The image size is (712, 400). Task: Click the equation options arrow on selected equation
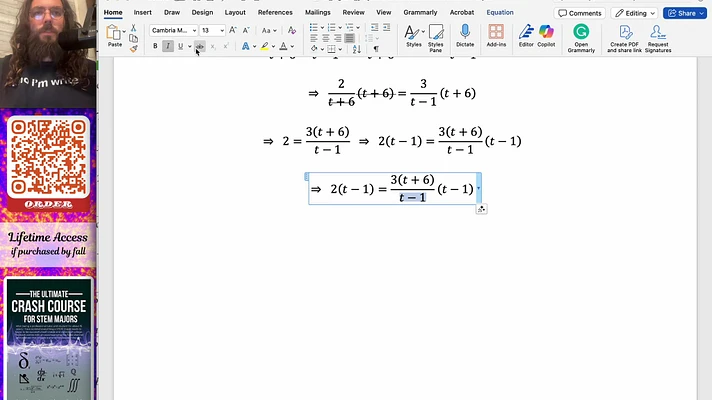point(479,188)
